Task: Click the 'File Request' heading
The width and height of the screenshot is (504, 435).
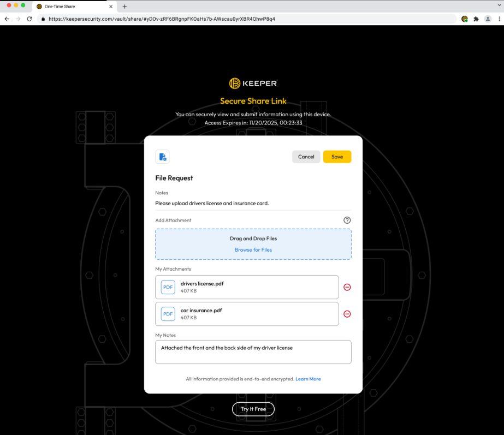Action: (x=174, y=178)
